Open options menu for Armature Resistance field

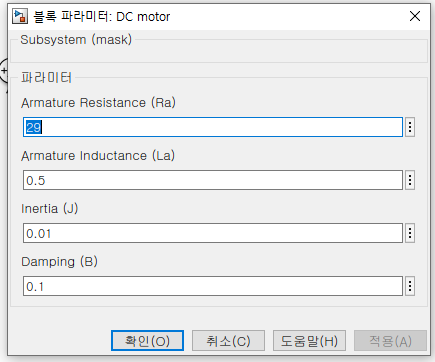tap(410, 127)
